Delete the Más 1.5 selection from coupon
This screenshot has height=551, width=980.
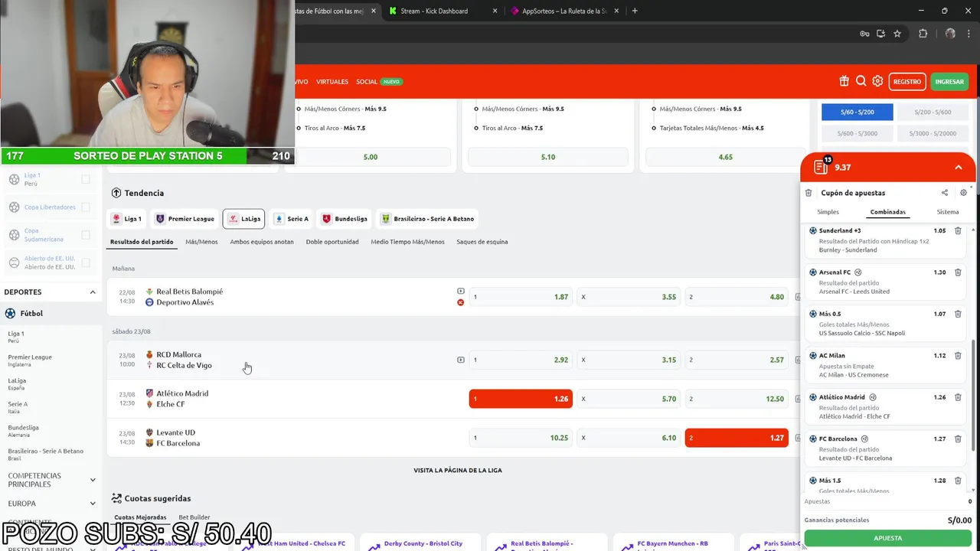(x=958, y=481)
